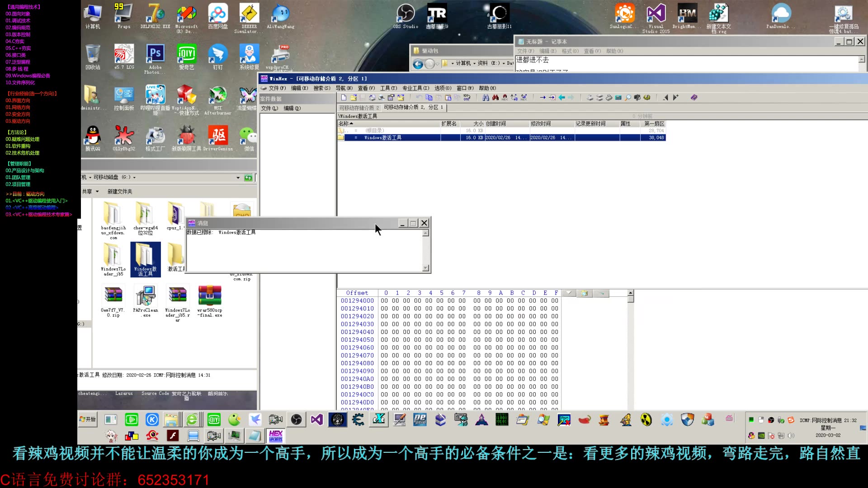
Task: Click the magnifier icon in WinHex toolbar
Action: (x=628, y=98)
